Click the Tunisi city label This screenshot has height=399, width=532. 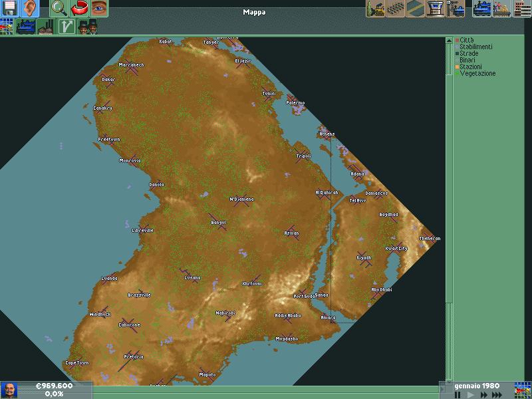click(269, 94)
